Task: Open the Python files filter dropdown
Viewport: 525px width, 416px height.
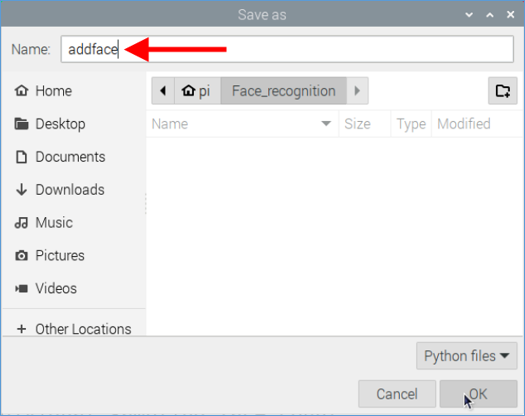Action: click(467, 356)
